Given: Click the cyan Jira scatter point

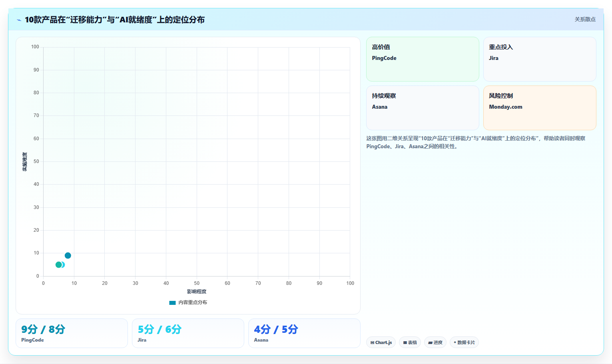Looking at the screenshot, I should pos(63,265).
